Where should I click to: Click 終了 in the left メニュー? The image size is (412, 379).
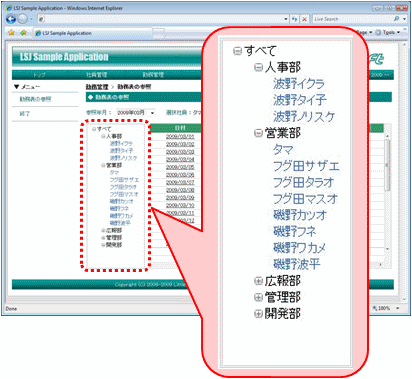point(25,114)
